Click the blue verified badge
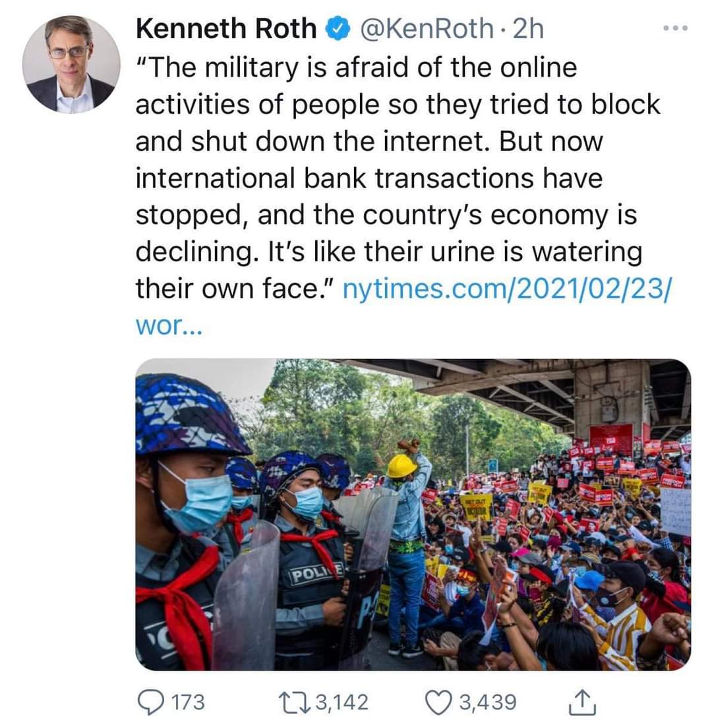 pos(338,29)
